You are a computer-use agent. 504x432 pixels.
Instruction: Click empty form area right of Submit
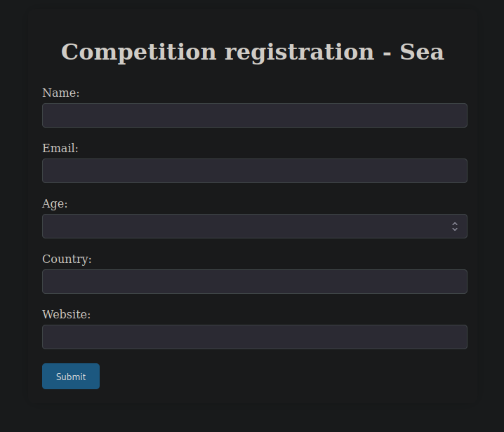click(281, 377)
